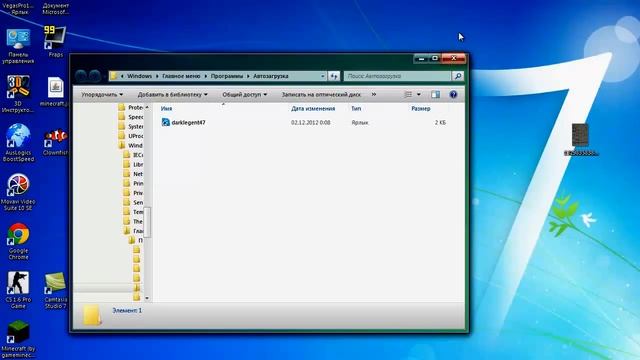Open the Общий доступ dropdown
The image size is (640, 360).
pyautogui.click(x=244, y=94)
